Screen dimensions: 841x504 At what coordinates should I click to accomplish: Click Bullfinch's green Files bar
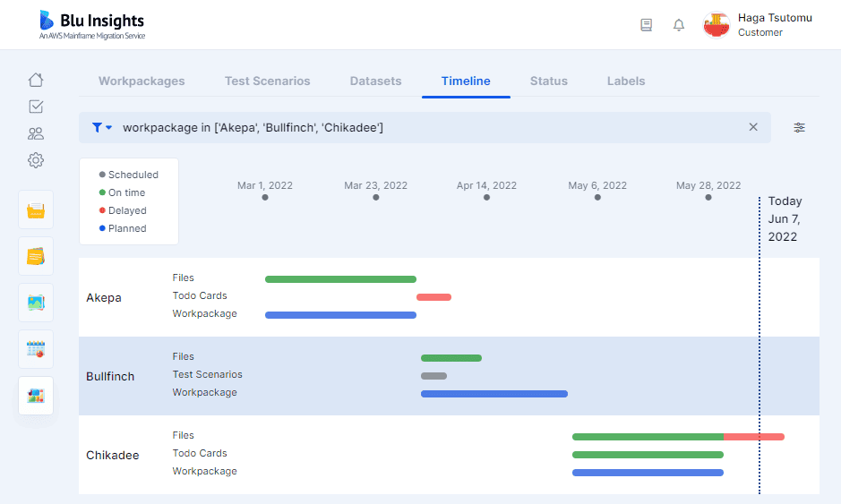(451, 358)
